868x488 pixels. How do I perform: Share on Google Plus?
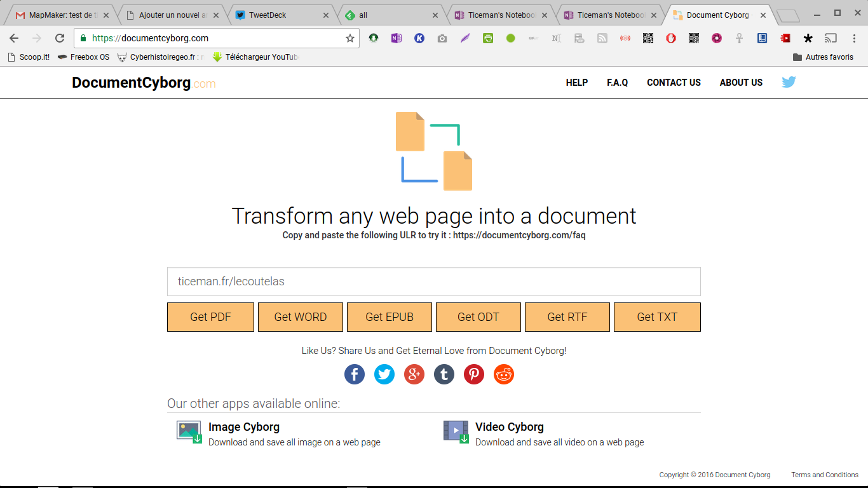coord(414,374)
